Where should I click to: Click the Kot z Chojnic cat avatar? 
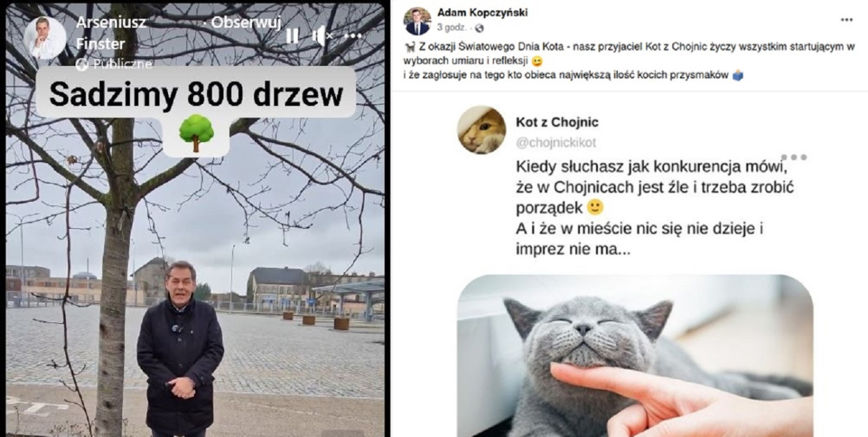pos(481,130)
